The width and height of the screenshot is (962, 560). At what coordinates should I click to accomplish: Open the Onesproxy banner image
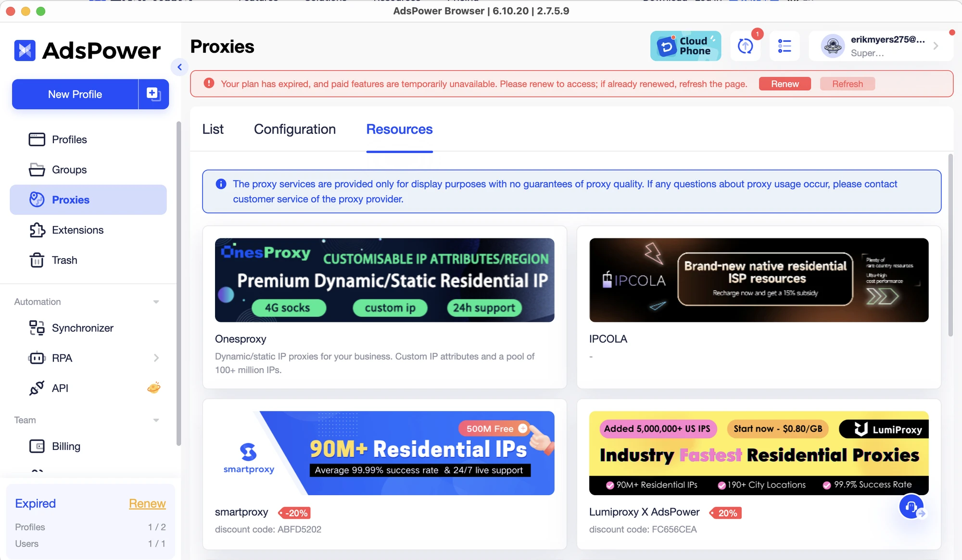click(x=384, y=280)
